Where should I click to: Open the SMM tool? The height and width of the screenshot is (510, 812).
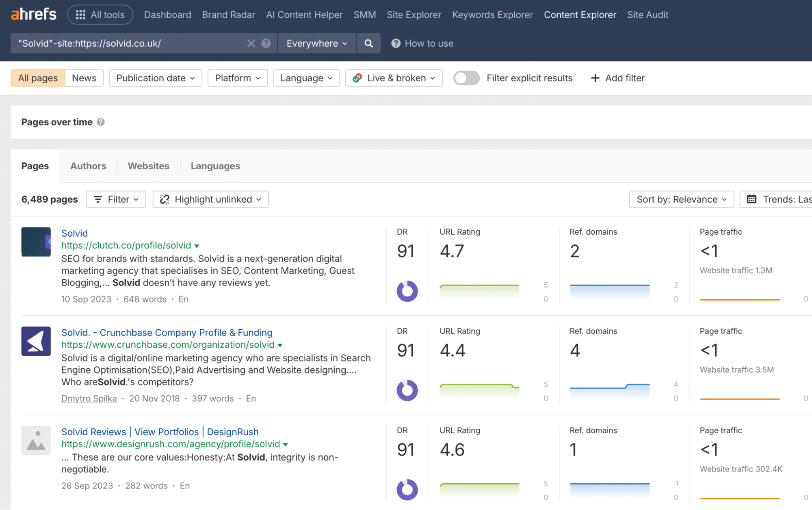[365, 15]
